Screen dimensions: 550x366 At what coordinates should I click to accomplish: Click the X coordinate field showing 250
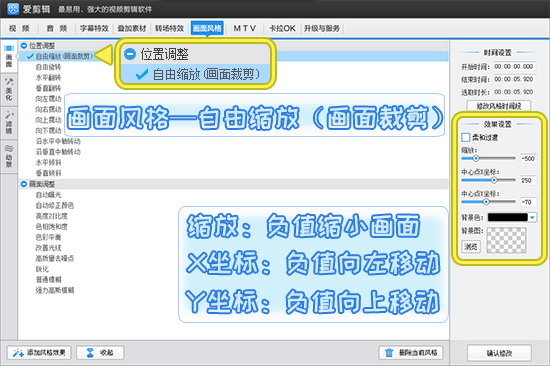(528, 180)
